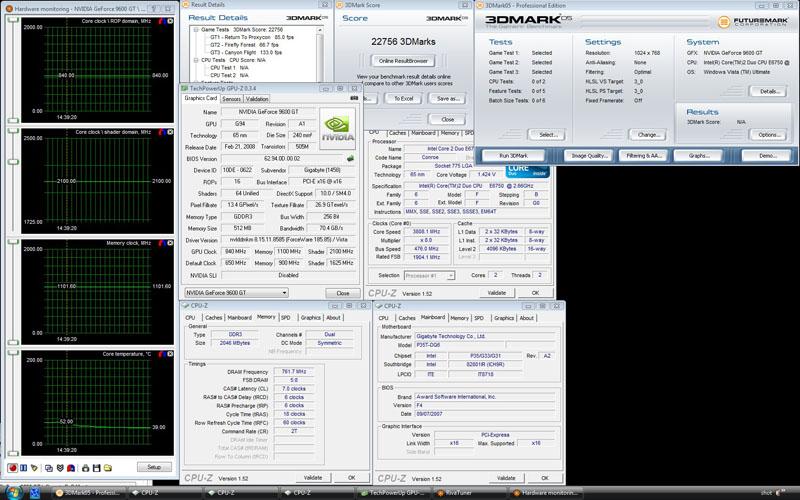This screenshot has height=500, width=800.
Task: Click red-blue icon on Core clock ROP domain graph
Action: click(x=161, y=21)
